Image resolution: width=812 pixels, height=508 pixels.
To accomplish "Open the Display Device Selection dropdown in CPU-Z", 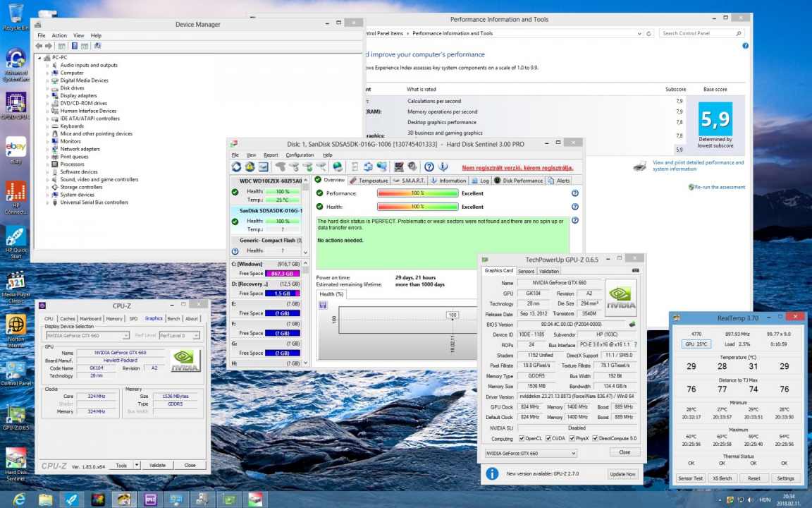I will coord(87,336).
